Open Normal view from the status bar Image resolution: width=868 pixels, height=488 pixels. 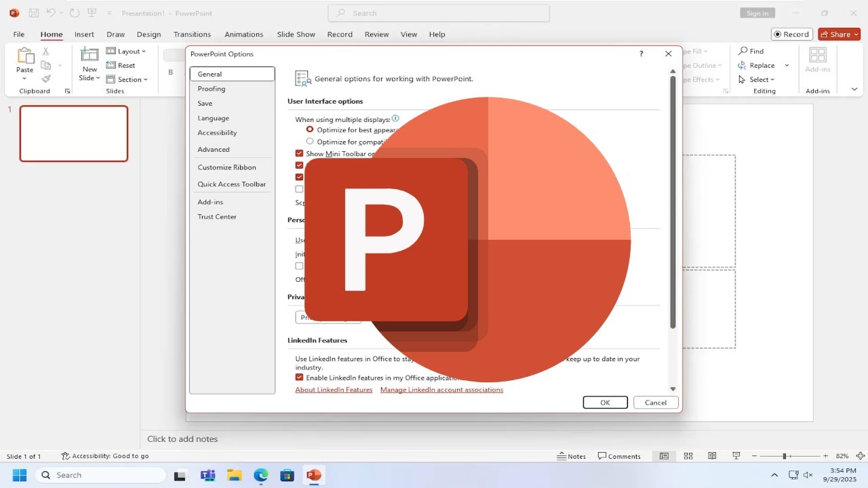[665, 456]
